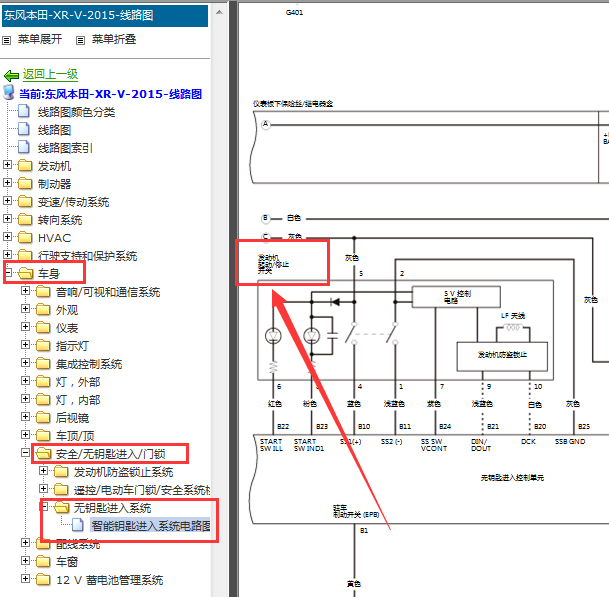
Task: Click the START SW ILL pin label
Action: [x=271, y=445]
